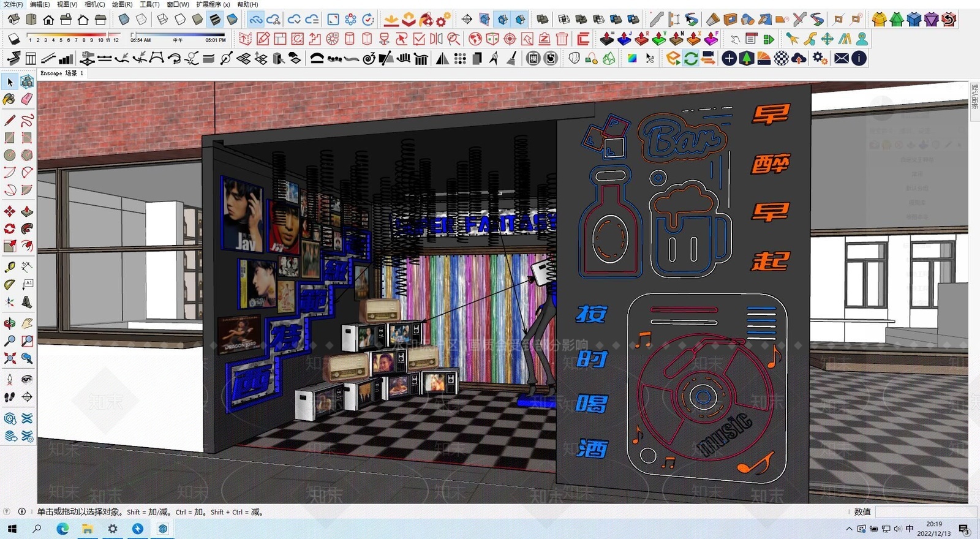The width and height of the screenshot is (980, 539).
Task: Activate the Paint Bucket tool
Action: pyautogui.click(x=10, y=99)
